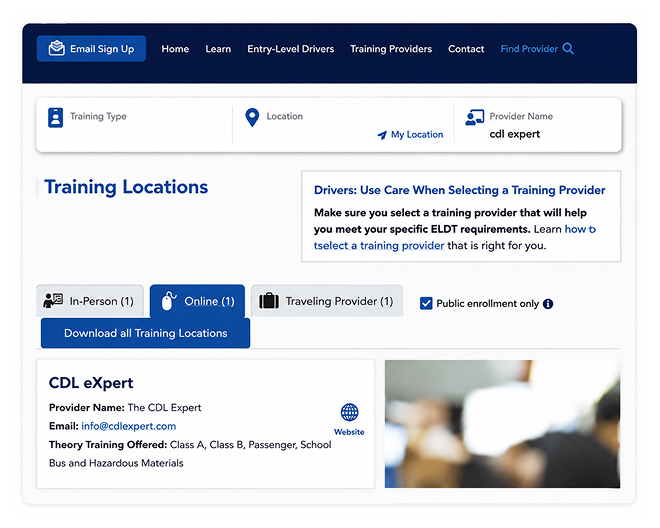This screenshot has height=528, width=660.
Task: Click the 'Training Locations' heading
Action: (x=126, y=187)
